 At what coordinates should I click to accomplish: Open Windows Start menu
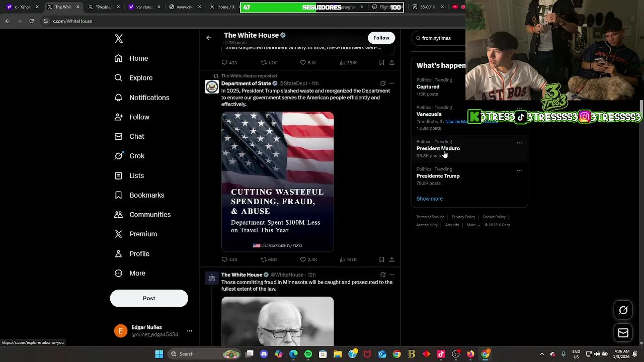tap(159, 354)
